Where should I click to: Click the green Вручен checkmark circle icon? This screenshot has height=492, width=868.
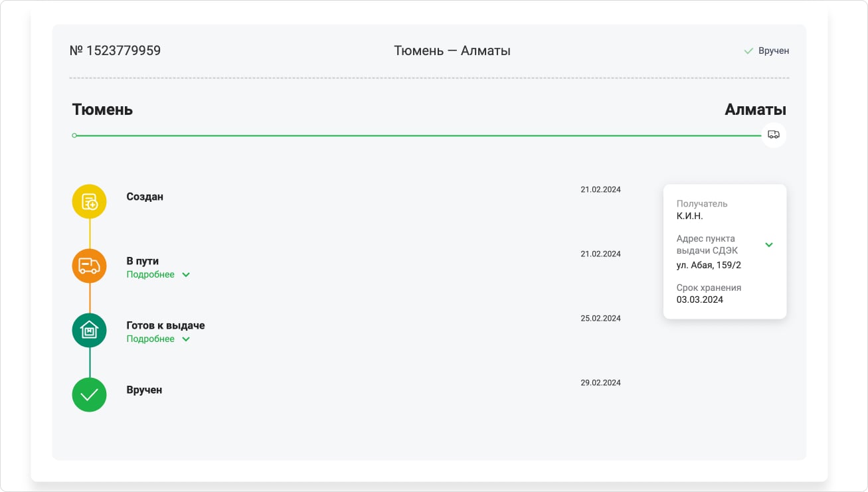pyautogui.click(x=89, y=394)
